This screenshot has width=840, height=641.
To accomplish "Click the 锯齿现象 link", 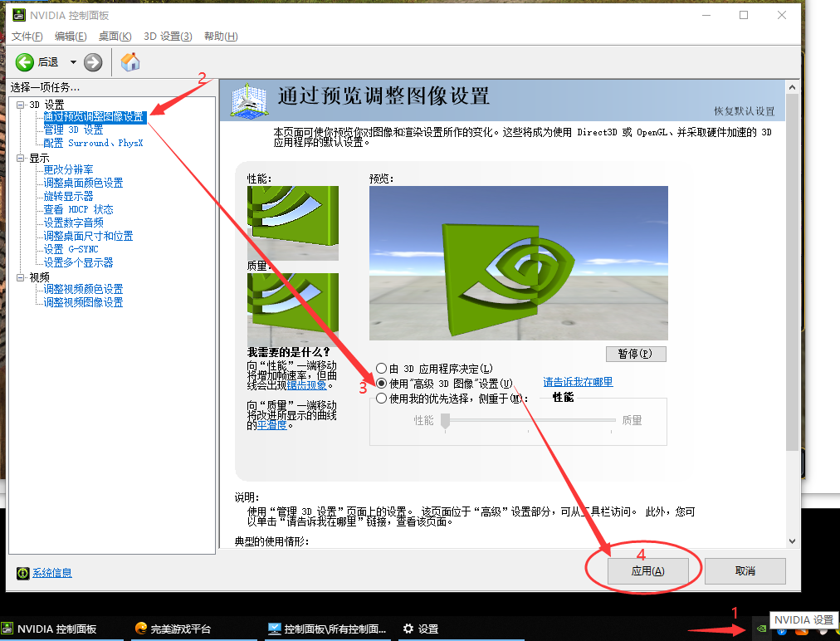I will [307, 384].
